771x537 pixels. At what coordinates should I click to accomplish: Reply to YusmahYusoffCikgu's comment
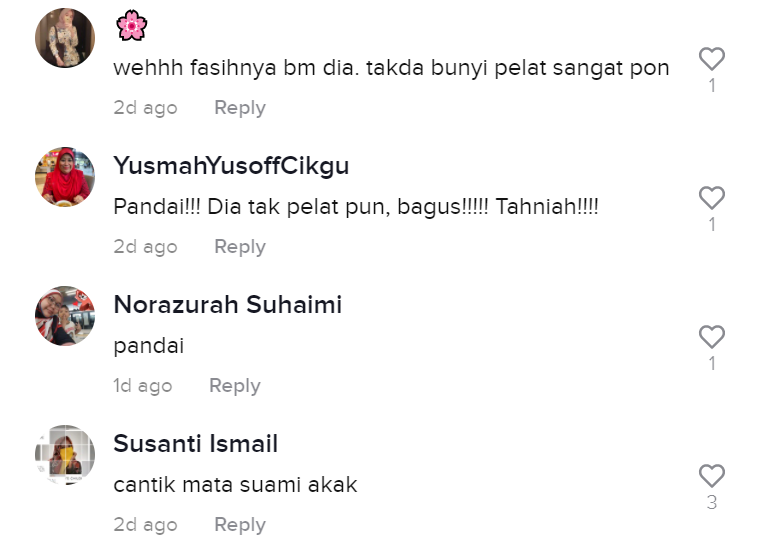tap(239, 247)
